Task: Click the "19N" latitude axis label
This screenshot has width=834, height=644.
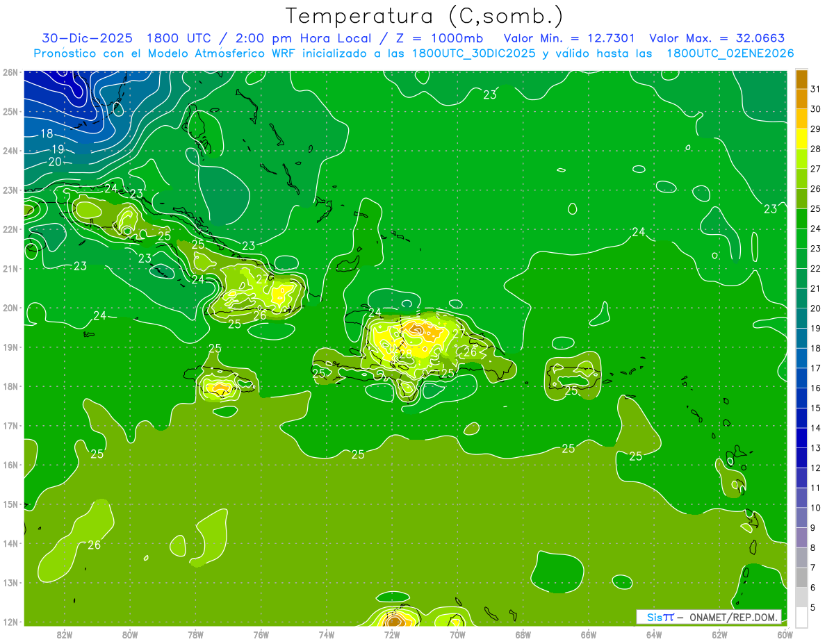Action: [10, 347]
